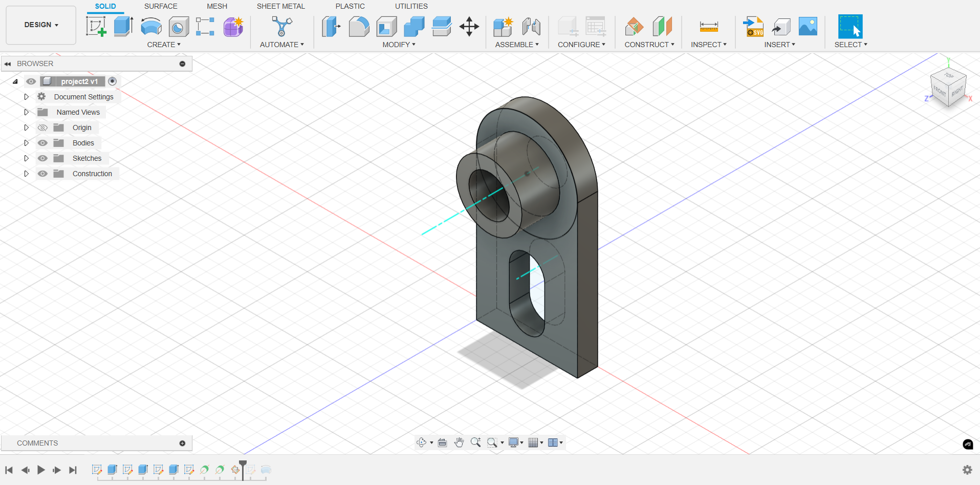980x485 pixels.
Task: Open the DESIGN workspace dropdown
Action: [x=41, y=25]
